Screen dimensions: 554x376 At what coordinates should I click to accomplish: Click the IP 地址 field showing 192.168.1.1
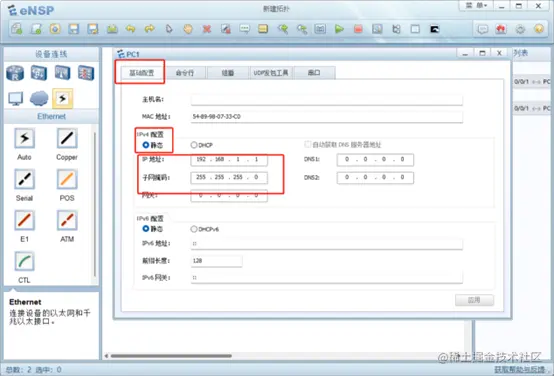(229, 160)
